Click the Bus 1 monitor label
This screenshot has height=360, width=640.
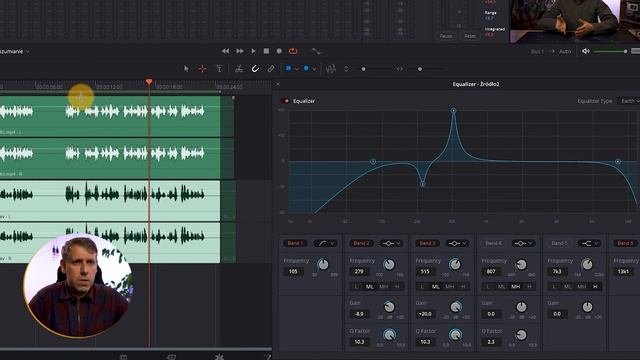coord(537,51)
